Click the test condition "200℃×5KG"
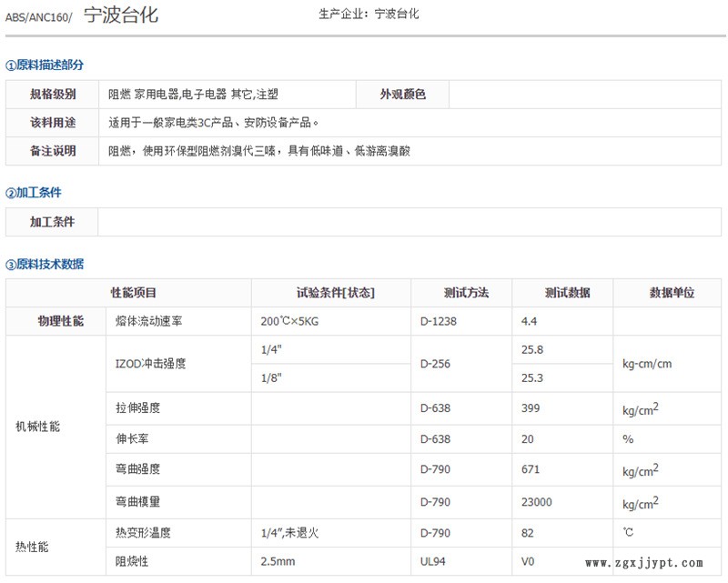This screenshot has width=728, height=583. (289, 321)
